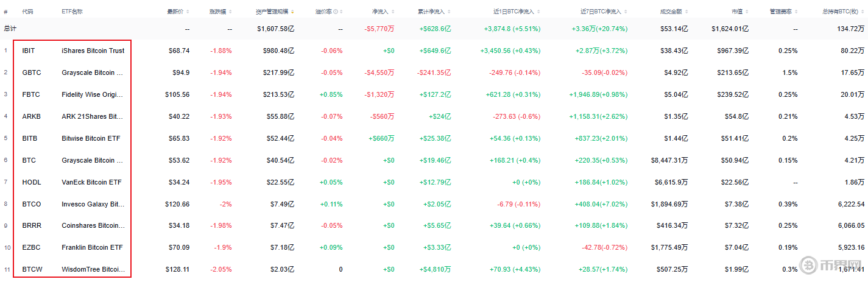Image resolution: width=868 pixels, height=282 pixels.
Task: Click the sort arrows next to 市值
Action: click(747, 12)
